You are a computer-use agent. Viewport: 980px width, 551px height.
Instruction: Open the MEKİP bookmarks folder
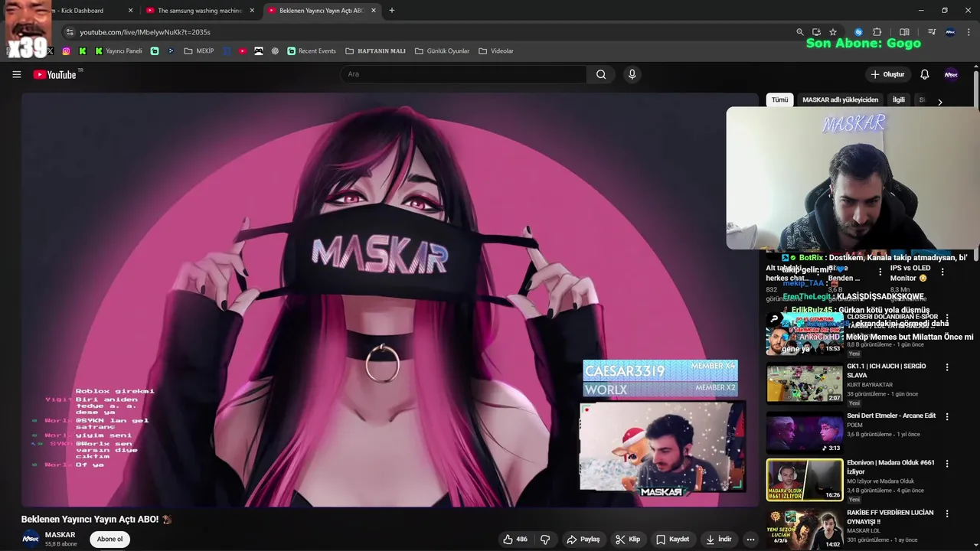[199, 51]
